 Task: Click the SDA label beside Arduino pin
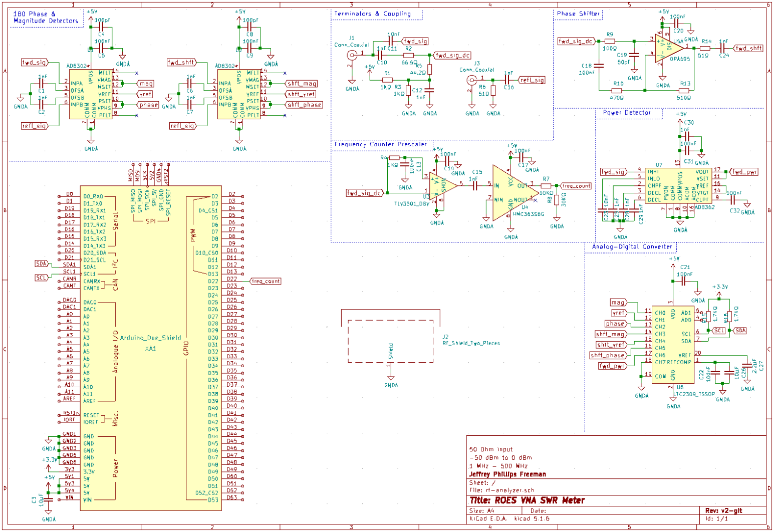[42, 263]
